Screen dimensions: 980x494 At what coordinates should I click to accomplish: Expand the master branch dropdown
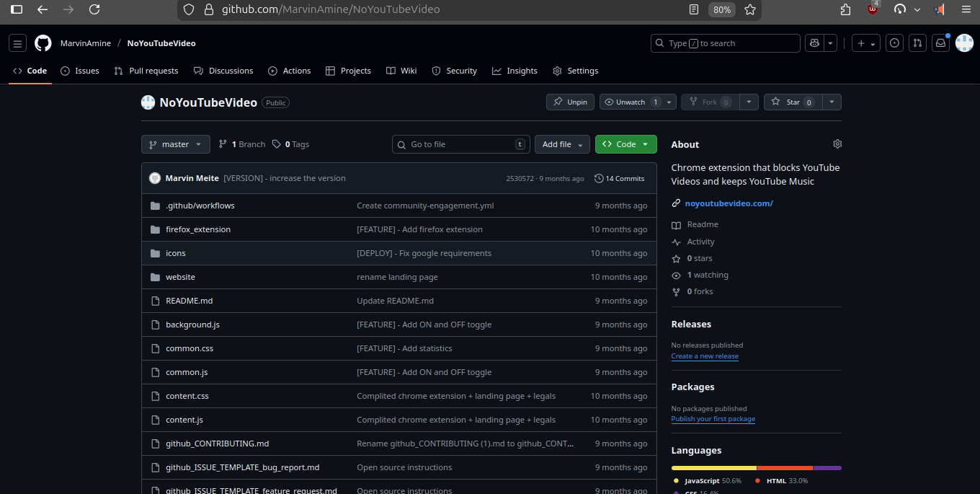pyautogui.click(x=176, y=144)
